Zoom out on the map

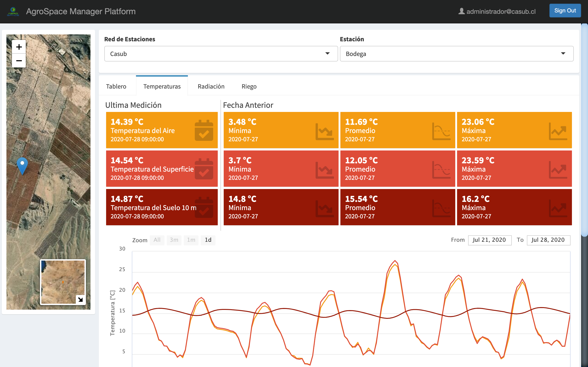19,61
